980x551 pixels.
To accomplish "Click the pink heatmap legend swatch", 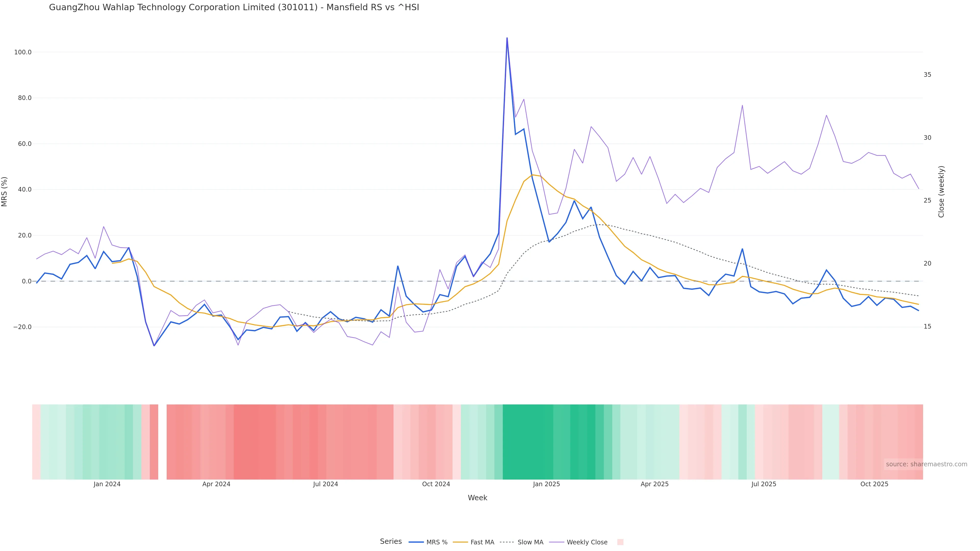I will coord(620,542).
